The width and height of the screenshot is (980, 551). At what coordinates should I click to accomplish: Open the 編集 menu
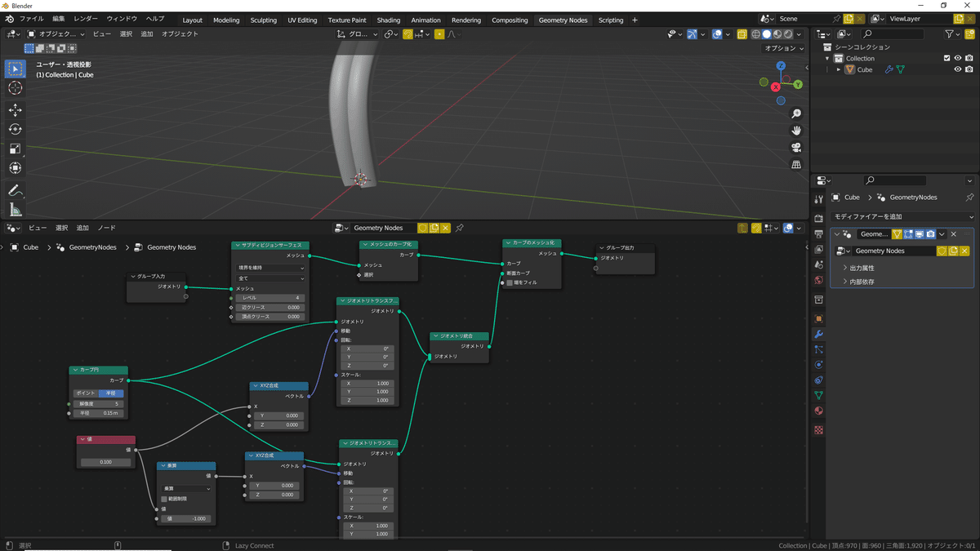pyautogui.click(x=59, y=19)
